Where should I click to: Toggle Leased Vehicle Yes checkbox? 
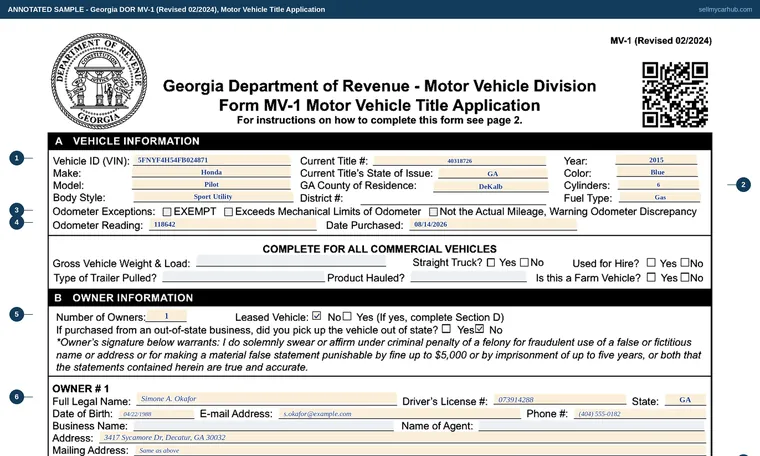coord(347,316)
